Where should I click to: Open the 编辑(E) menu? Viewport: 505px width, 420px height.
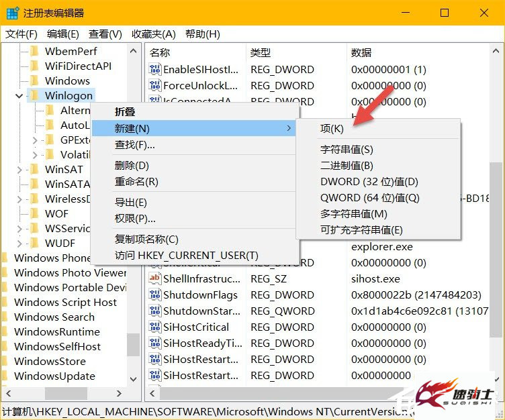[62, 34]
